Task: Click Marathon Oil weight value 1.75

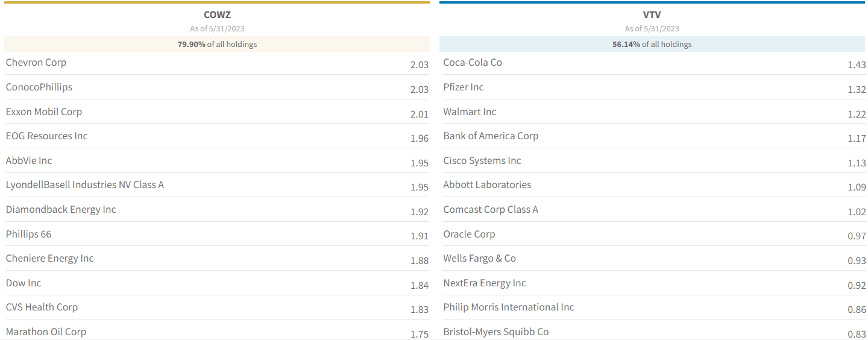Action: point(420,335)
